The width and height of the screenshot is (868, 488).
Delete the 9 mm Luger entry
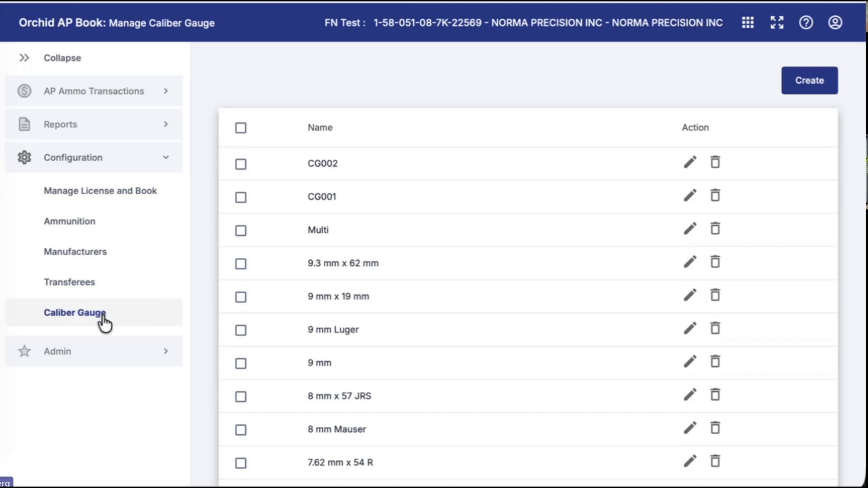click(x=715, y=328)
